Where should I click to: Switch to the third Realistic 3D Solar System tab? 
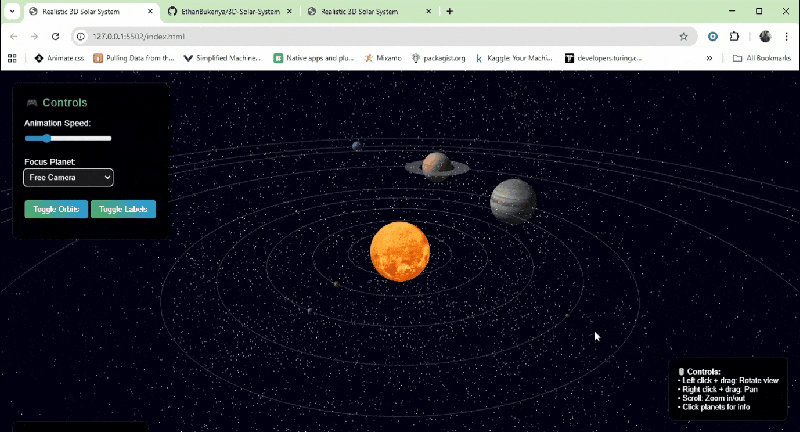pos(368,11)
